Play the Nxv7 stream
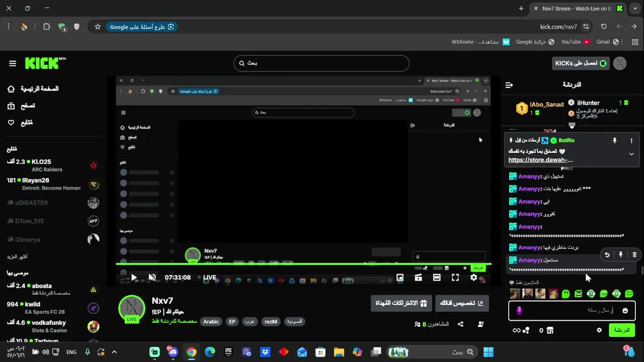Image resolution: width=644 pixels, height=362 pixels. pos(134,278)
